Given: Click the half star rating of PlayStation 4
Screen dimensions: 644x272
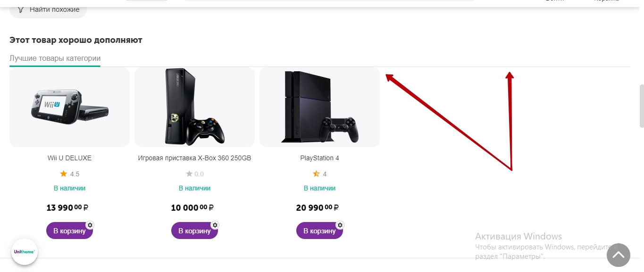Looking at the screenshot, I should pos(316,174).
